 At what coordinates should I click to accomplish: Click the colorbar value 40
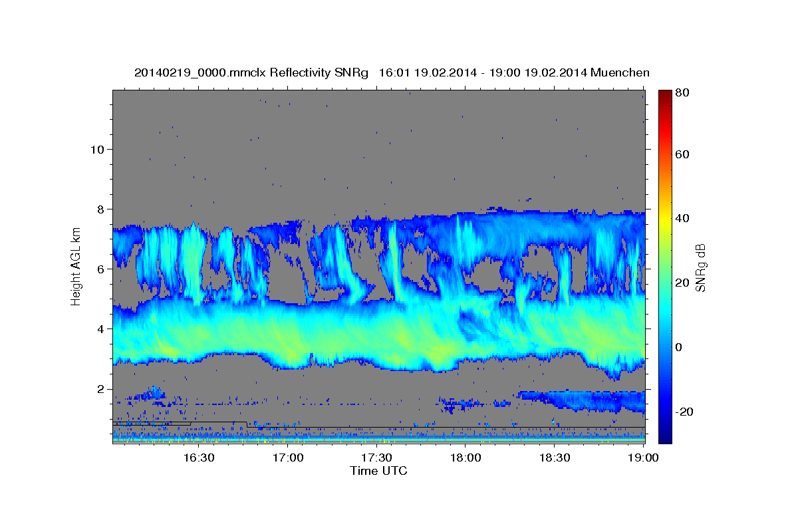(x=683, y=218)
